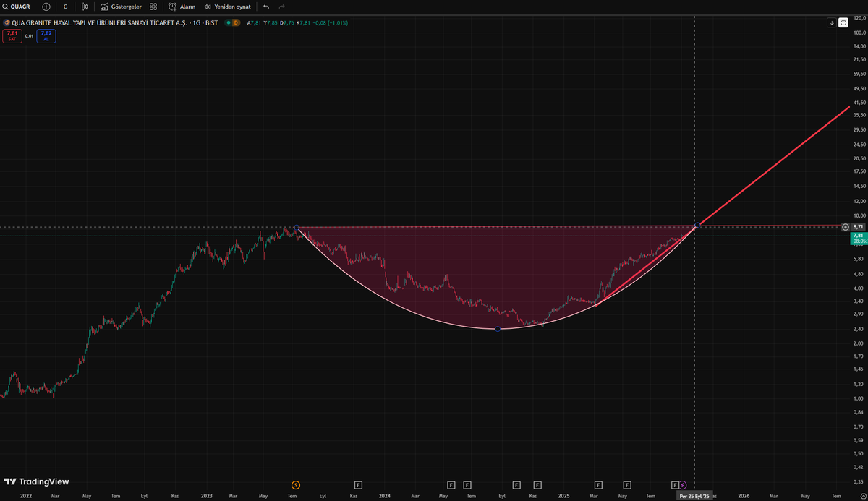Viewport: 868px width, 501px height.
Task: Click the A7,81 open price value
Action: tap(255, 23)
